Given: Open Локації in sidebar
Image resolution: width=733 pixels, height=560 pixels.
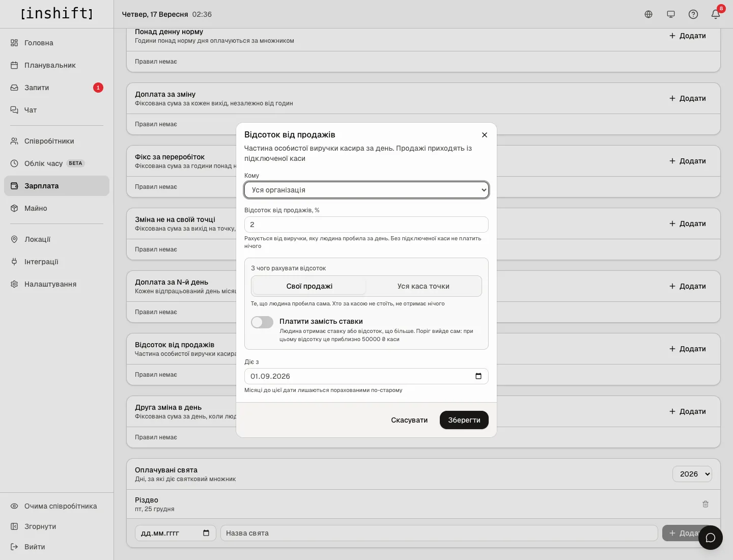Looking at the screenshot, I should click(57, 239).
